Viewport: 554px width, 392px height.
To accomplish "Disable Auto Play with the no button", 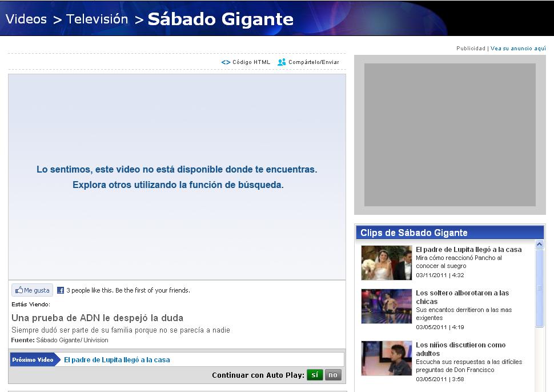I will (333, 375).
